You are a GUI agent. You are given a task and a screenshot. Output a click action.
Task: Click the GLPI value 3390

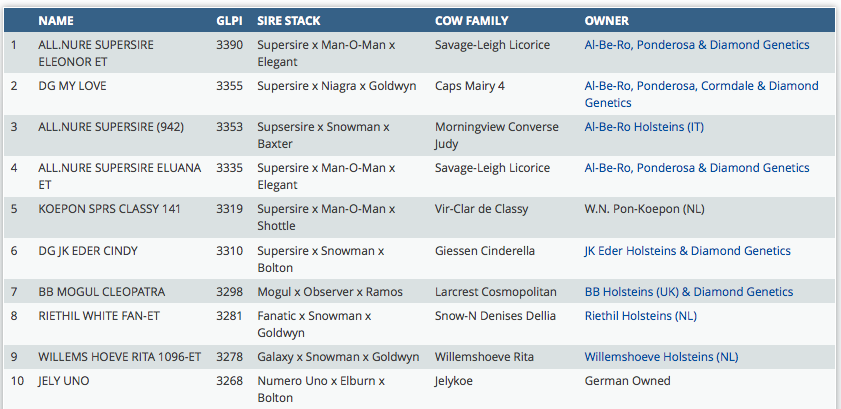pos(229,45)
